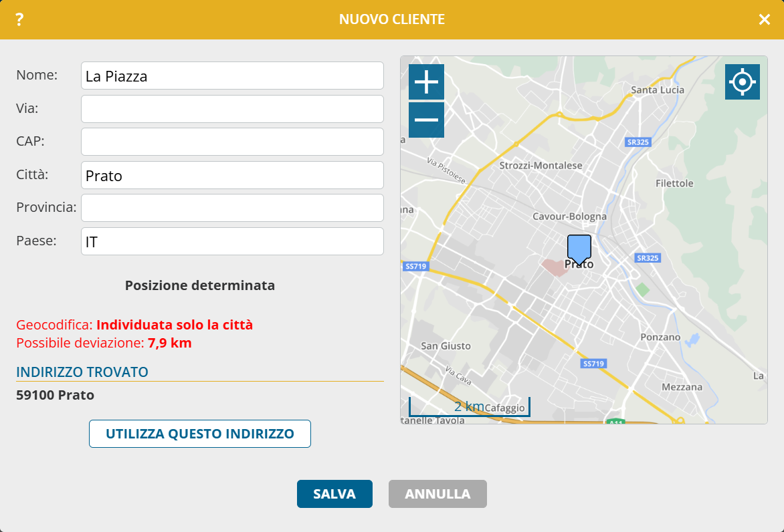Image resolution: width=784 pixels, height=532 pixels.
Task: Select the CAP text field
Action: pos(232,142)
